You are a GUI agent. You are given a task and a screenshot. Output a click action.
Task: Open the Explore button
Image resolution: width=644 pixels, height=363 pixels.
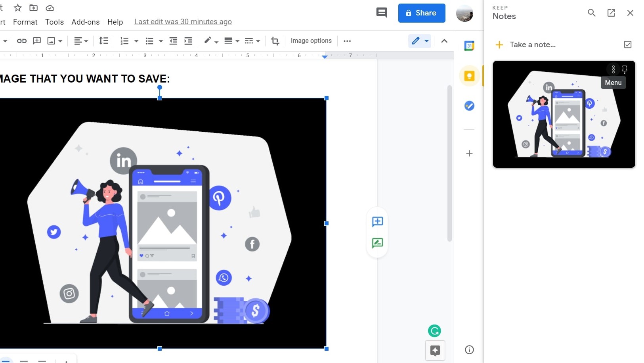coord(435,351)
